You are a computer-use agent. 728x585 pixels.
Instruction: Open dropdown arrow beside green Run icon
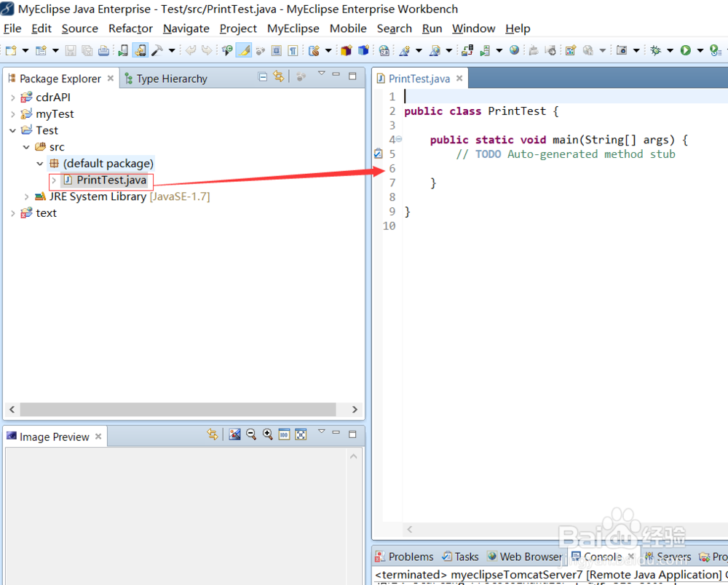(x=700, y=50)
